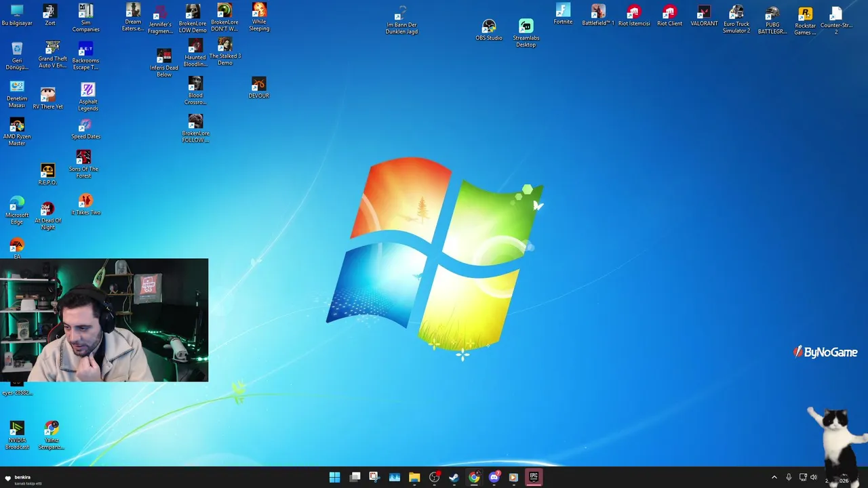Select Jennifer's Fragments desktop shortcut
This screenshot has height=488, width=868.
click(160, 20)
